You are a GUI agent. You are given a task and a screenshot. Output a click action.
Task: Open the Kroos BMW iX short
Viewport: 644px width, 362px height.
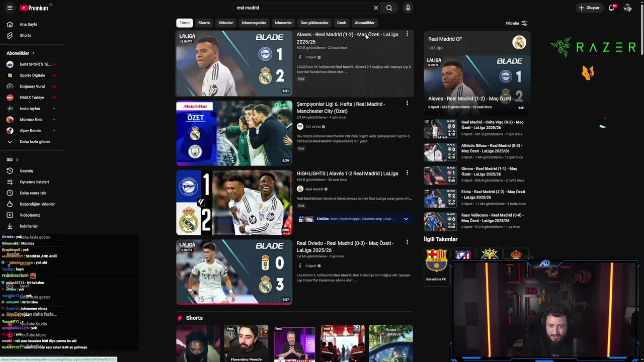pos(391,343)
